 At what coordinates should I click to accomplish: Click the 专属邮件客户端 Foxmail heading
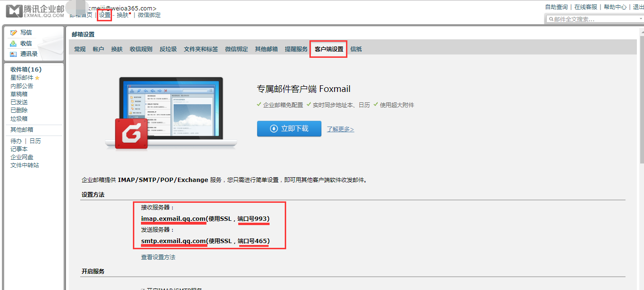tap(304, 89)
